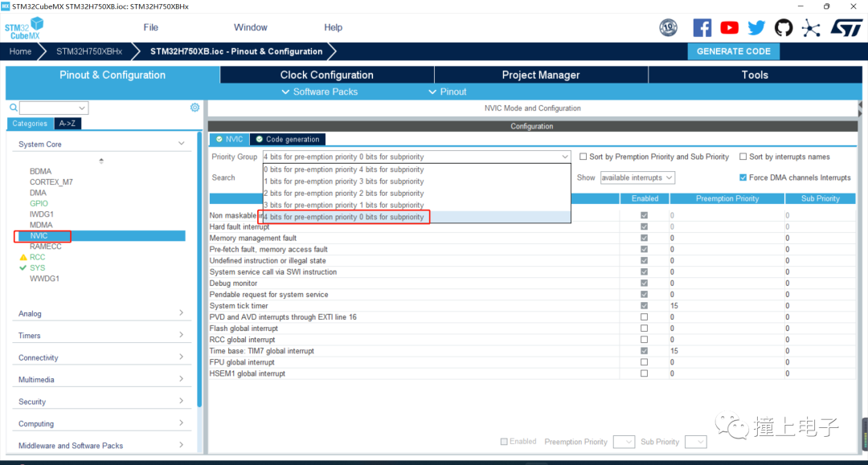The height and width of the screenshot is (465, 868).
Task: Go to STM32H750XBHx breadcrumb
Action: 89,51
